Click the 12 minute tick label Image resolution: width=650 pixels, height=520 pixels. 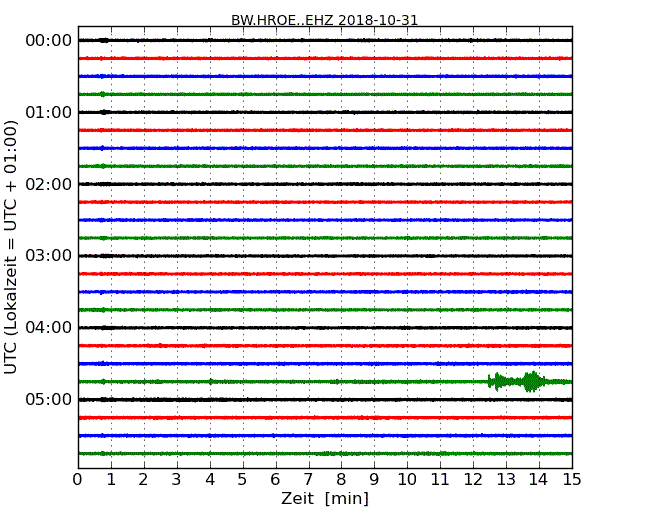(x=473, y=480)
